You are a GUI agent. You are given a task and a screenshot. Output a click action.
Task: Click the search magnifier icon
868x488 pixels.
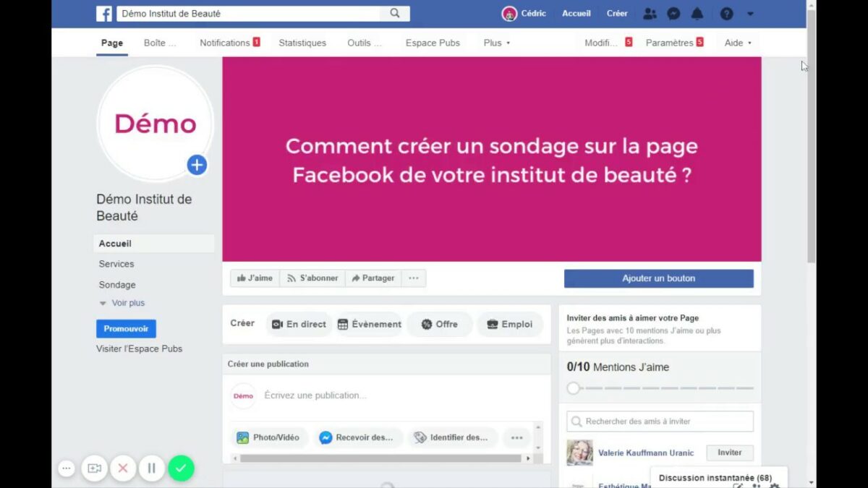pyautogui.click(x=395, y=13)
